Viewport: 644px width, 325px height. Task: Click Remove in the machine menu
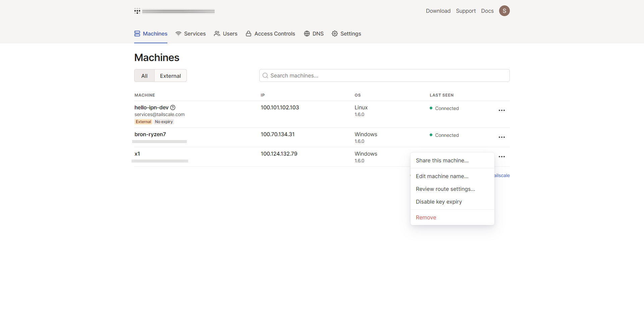coord(426,218)
